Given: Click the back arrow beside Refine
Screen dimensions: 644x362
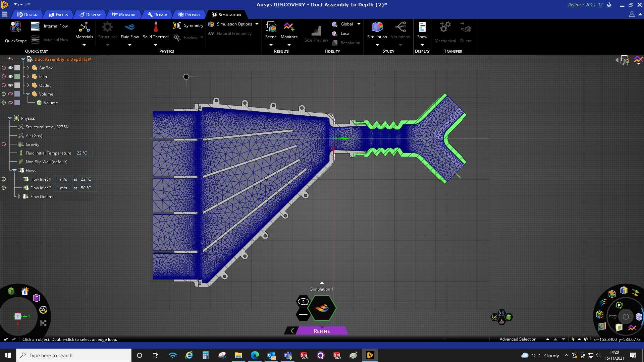Looking at the screenshot, I should [292, 331].
